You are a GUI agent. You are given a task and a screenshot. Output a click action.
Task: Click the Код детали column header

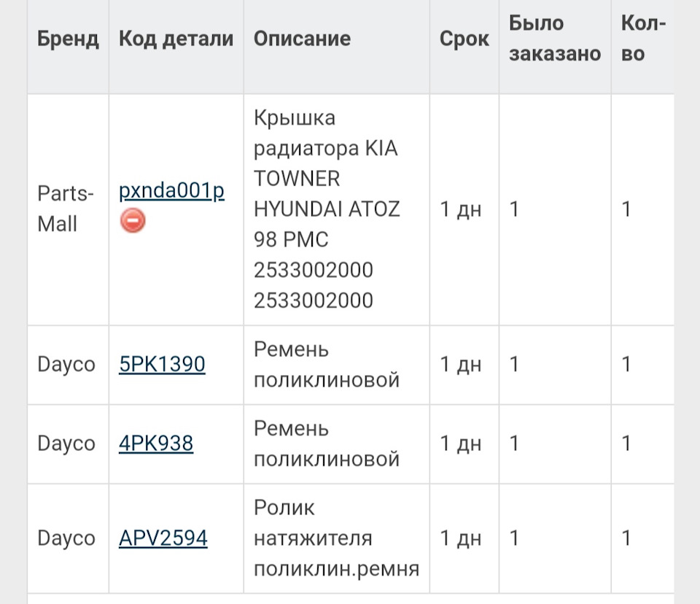click(176, 39)
